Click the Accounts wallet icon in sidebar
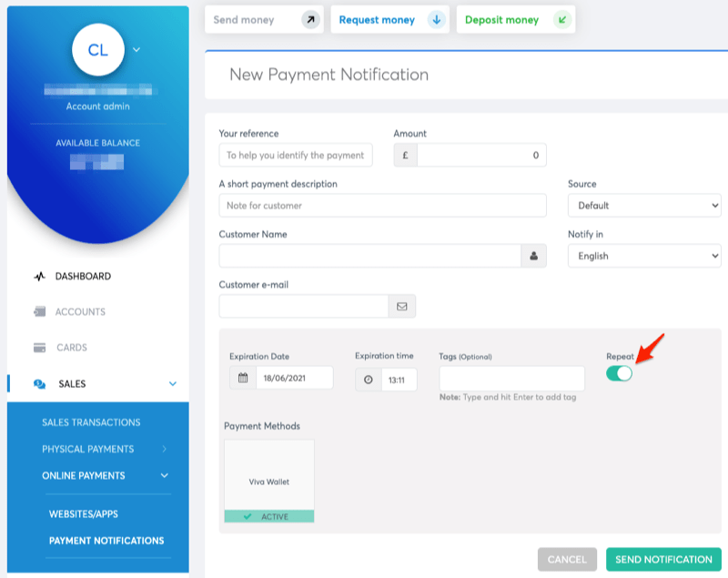 (38, 311)
